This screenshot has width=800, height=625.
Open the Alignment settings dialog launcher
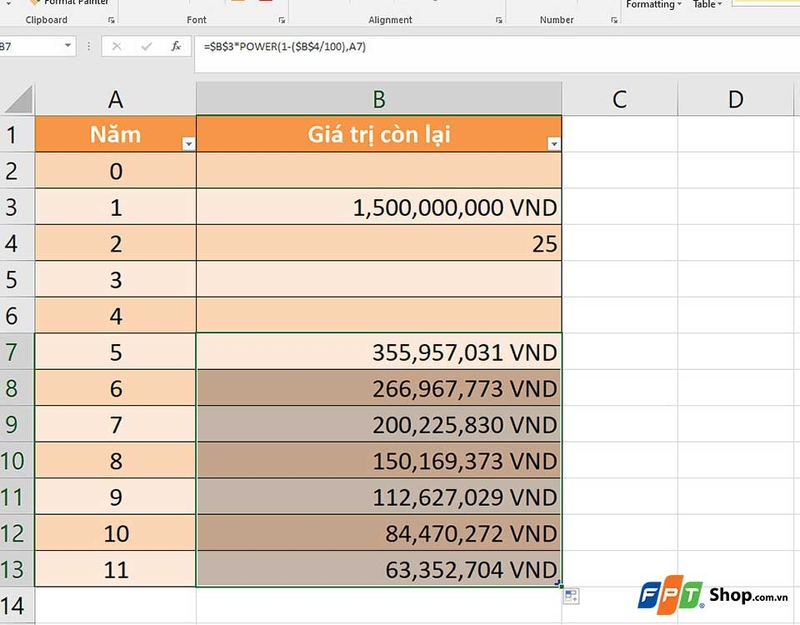coord(499,18)
